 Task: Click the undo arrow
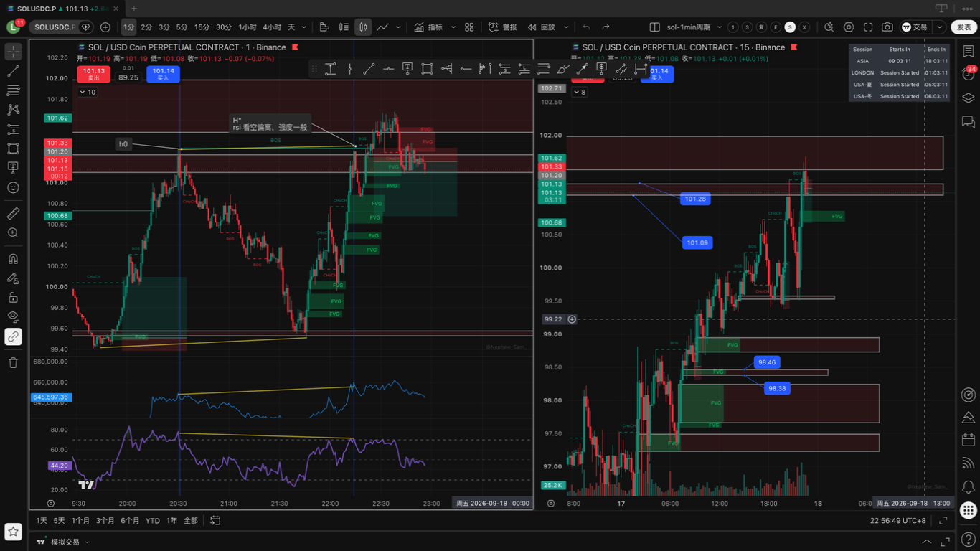point(586,27)
